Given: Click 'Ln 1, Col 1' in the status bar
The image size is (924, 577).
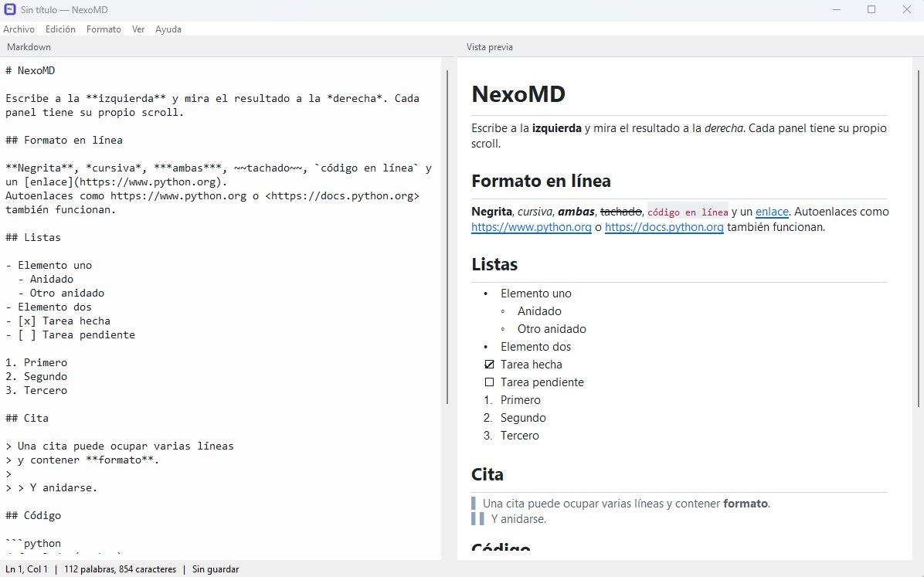Looking at the screenshot, I should (x=26, y=569).
